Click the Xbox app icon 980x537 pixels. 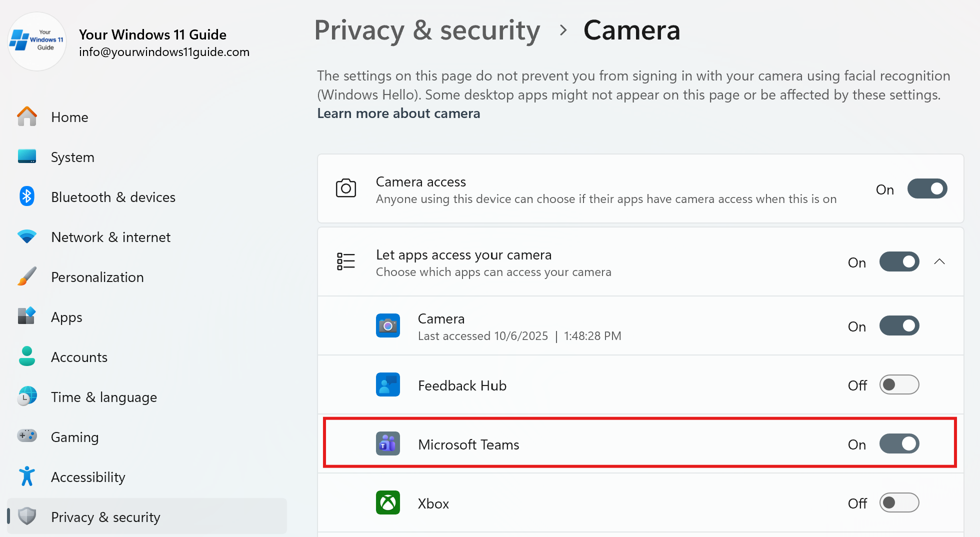point(388,502)
